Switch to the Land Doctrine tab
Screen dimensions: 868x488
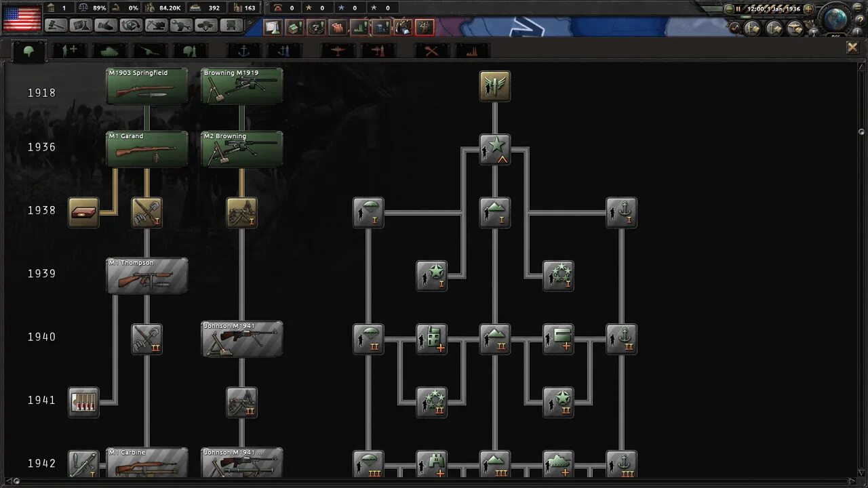click(191, 50)
